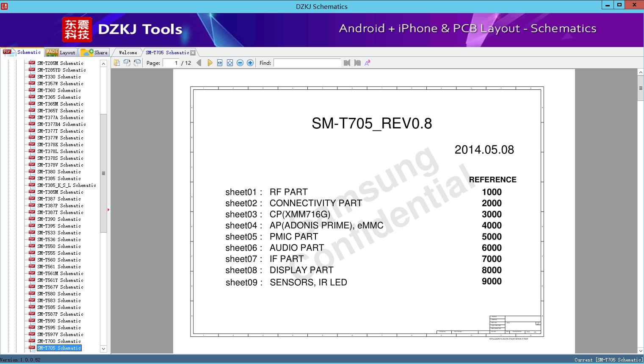Screen dimensions: 644x364
Task: Click the find previous icon
Action: (x=347, y=63)
